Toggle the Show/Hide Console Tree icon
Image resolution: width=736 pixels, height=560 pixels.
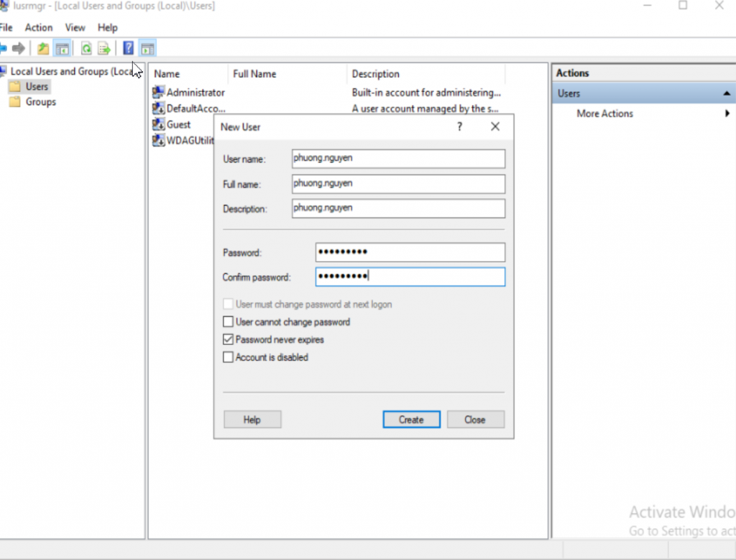pos(63,48)
